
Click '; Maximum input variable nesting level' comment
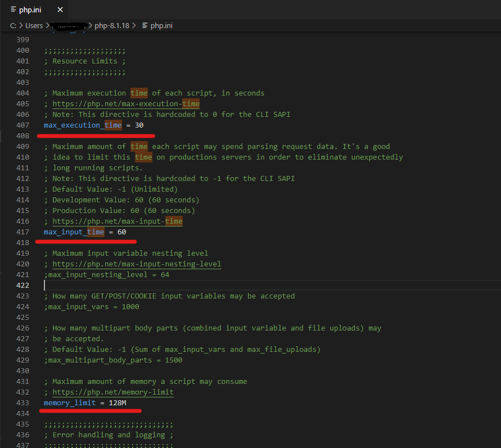pyautogui.click(x=126, y=253)
